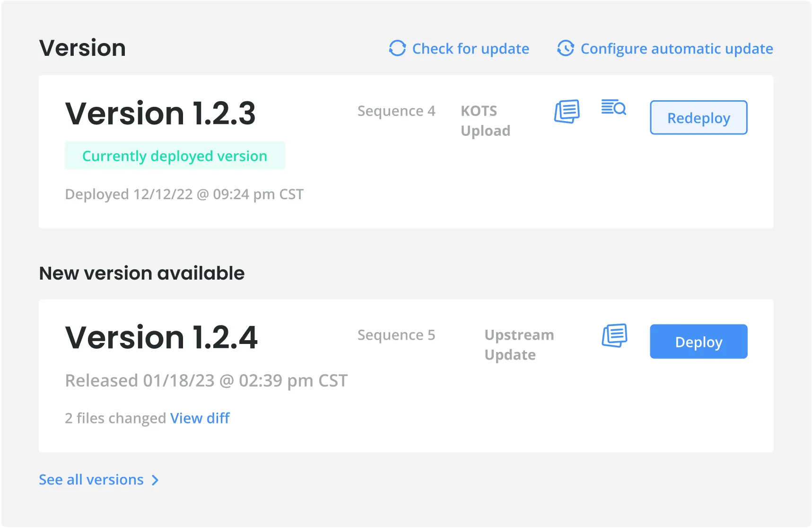Screen dimensions: 812x528
Task: Click the stacked pages icon beside Redeploy
Action: click(x=567, y=111)
